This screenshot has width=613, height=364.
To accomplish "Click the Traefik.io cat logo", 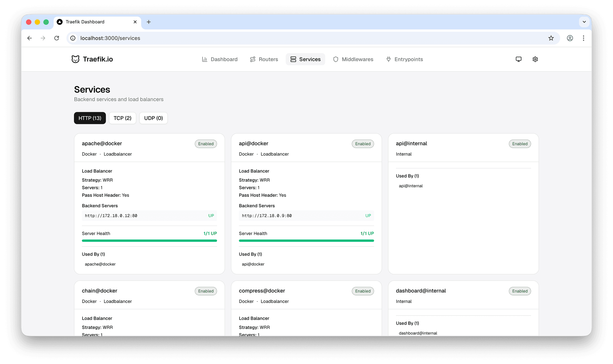I will click(x=76, y=59).
